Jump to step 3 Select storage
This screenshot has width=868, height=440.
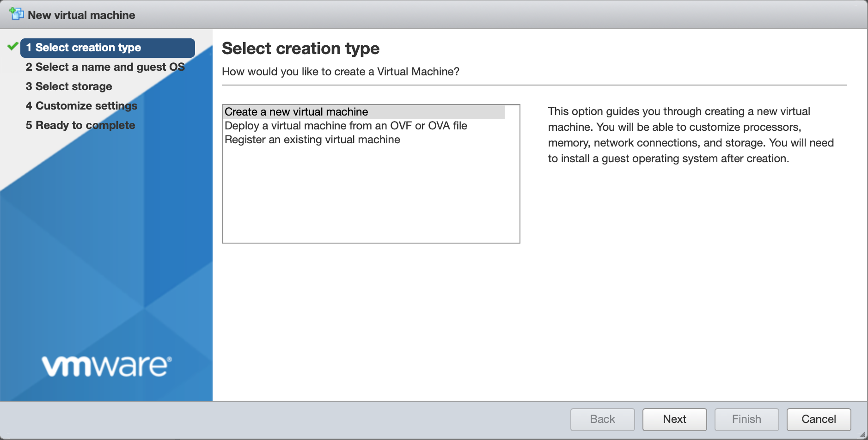pos(69,86)
